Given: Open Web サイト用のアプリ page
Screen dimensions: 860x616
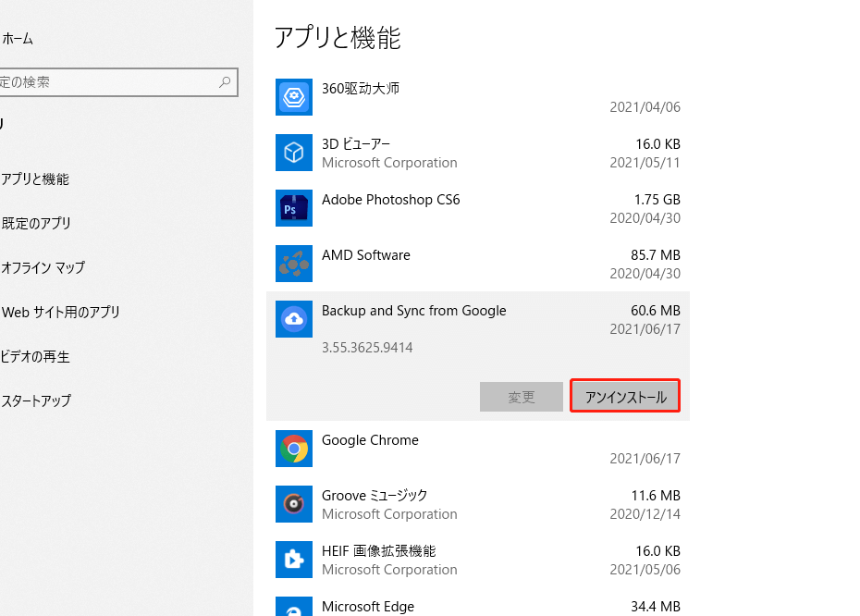Looking at the screenshot, I should coord(60,312).
